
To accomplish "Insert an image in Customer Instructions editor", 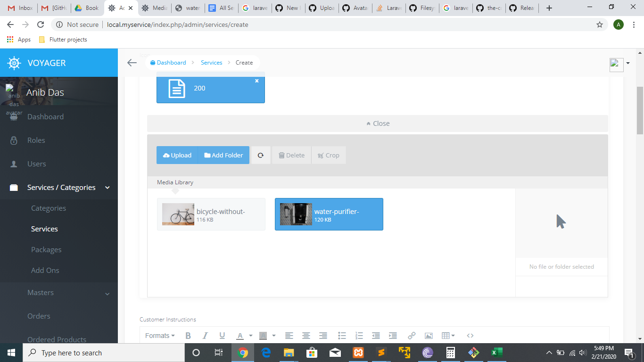I will coord(429,335).
